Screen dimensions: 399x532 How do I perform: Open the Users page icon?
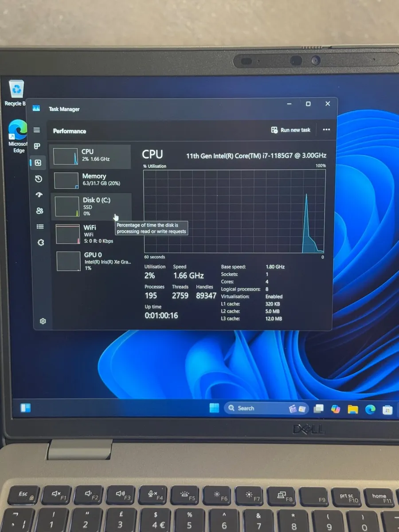pyautogui.click(x=39, y=211)
